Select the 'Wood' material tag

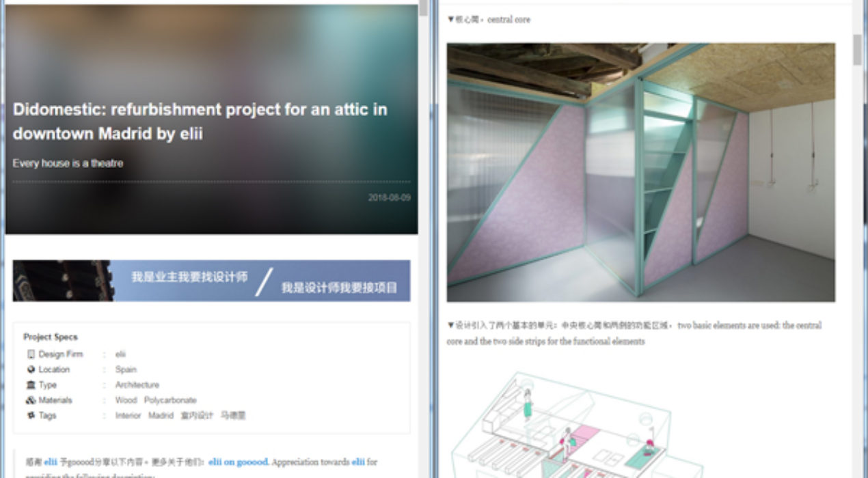click(126, 400)
